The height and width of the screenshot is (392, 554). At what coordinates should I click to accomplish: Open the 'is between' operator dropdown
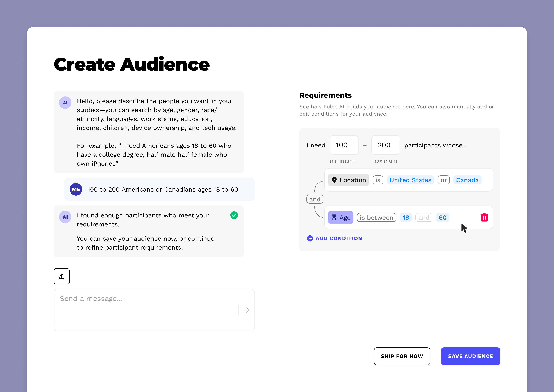pos(376,217)
